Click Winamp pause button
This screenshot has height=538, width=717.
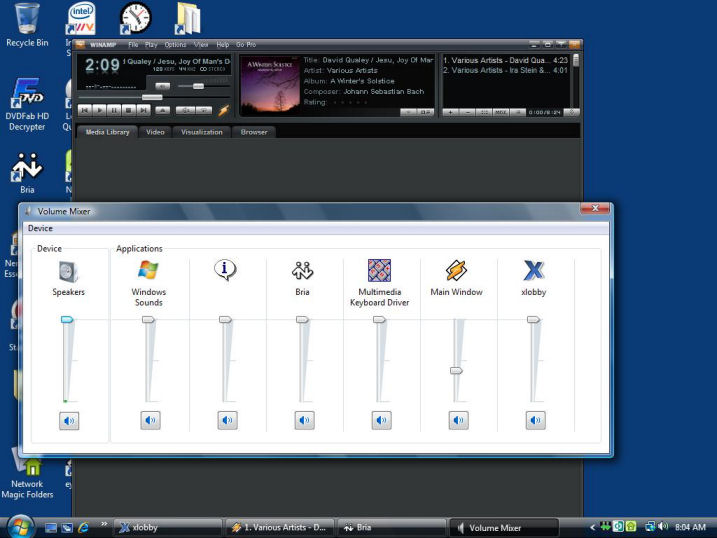(x=114, y=110)
